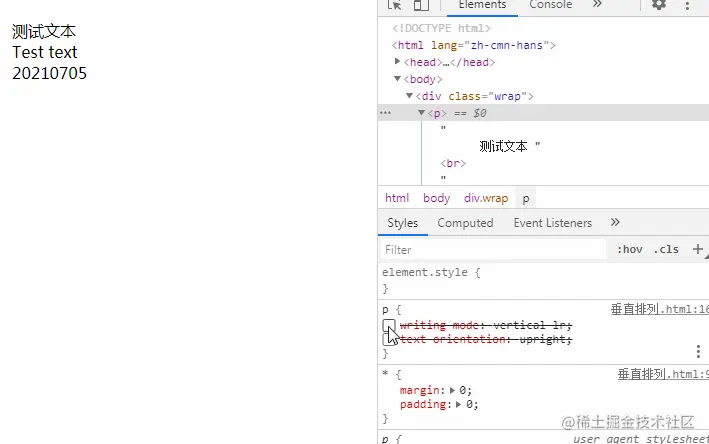Open the p rule more options dots

tap(698, 351)
